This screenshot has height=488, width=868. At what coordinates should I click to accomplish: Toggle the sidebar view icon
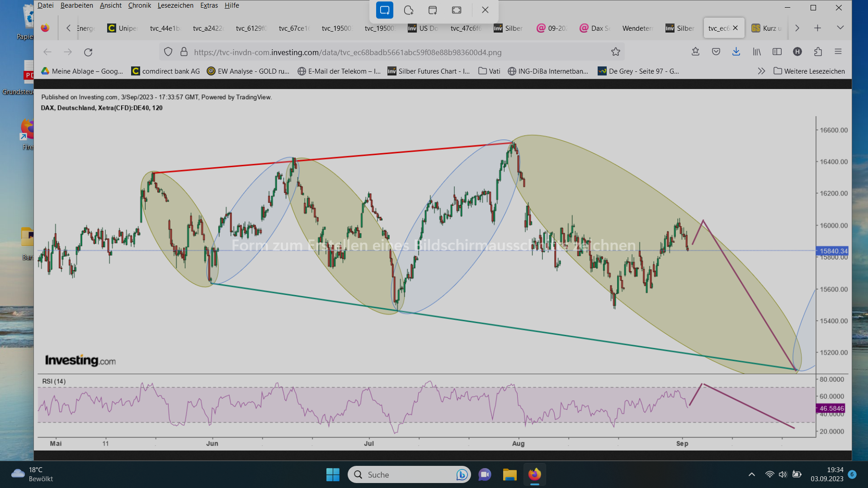pos(777,52)
